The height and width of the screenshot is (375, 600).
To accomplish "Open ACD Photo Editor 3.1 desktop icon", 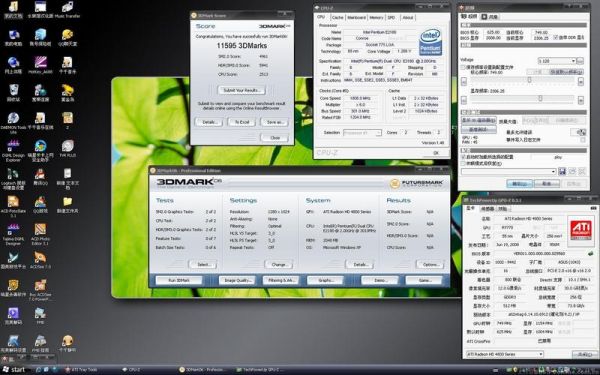I will pyautogui.click(x=40, y=234).
